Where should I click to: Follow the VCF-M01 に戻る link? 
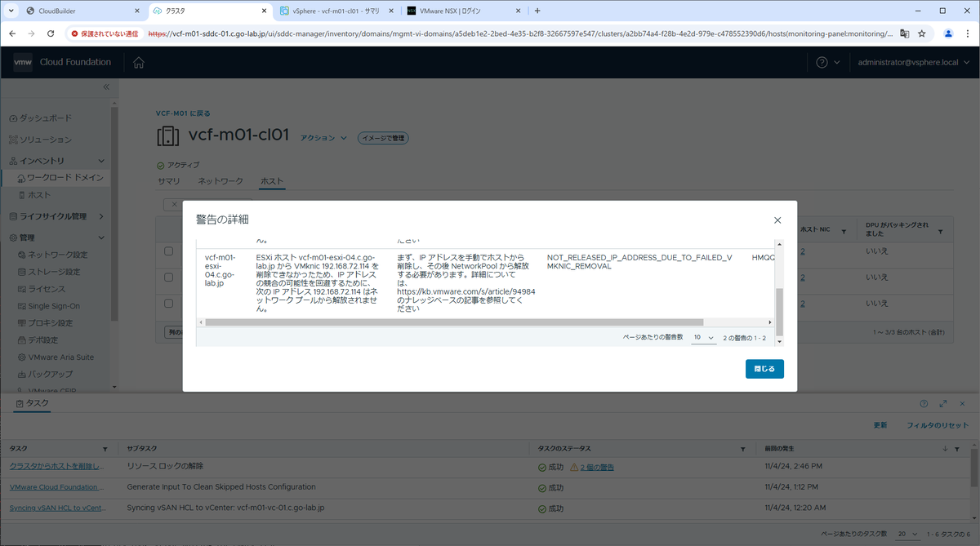(x=183, y=113)
